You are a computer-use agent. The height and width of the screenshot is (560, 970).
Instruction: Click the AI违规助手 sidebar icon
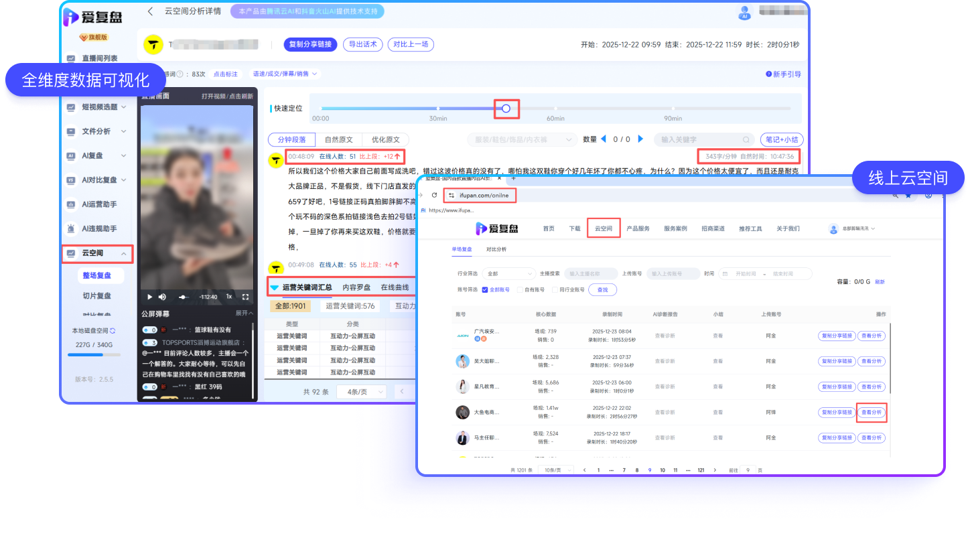click(x=71, y=229)
